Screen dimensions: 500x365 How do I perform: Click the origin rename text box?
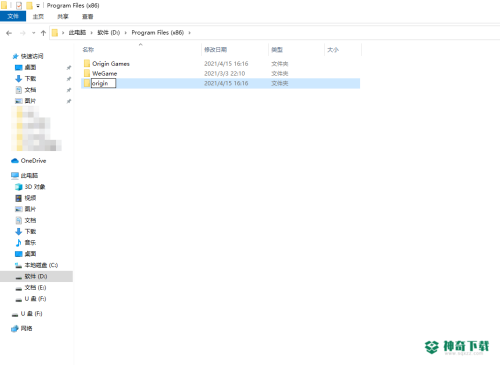point(103,83)
